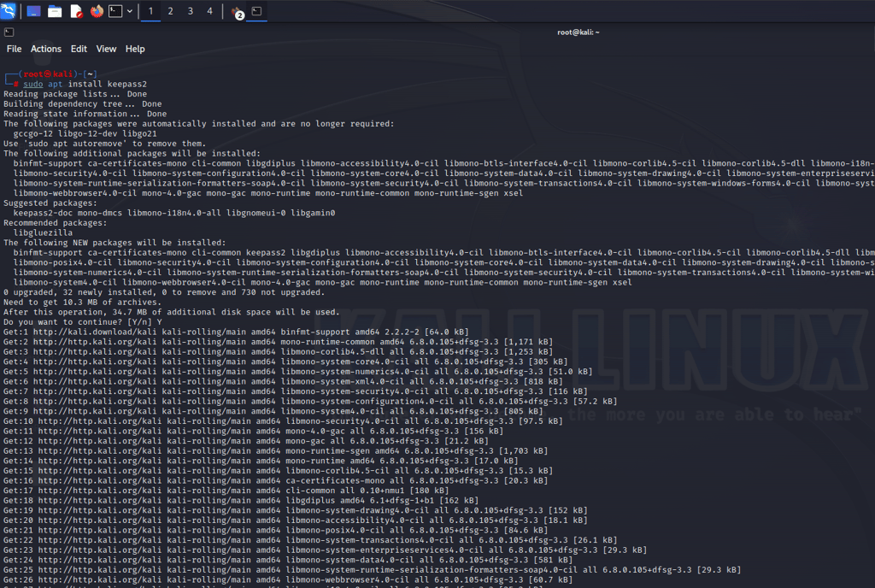This screenshot has width=875, height=588.
Task: Click the Get:21 libmono-posix4.0-cil line
Action: 276,531
